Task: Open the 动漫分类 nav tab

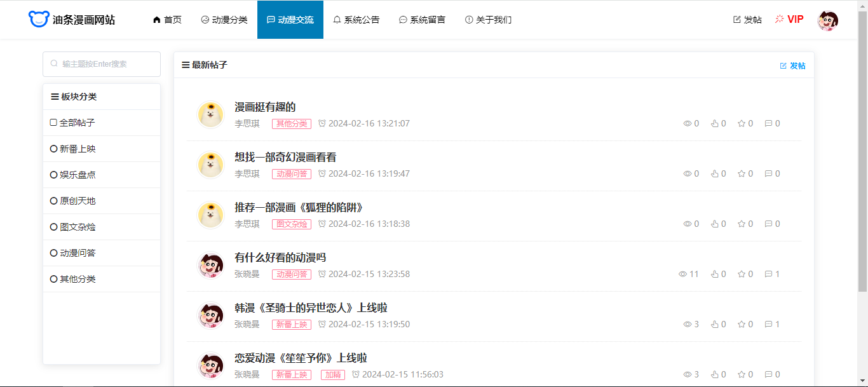Action: click(x=224, y=20)
